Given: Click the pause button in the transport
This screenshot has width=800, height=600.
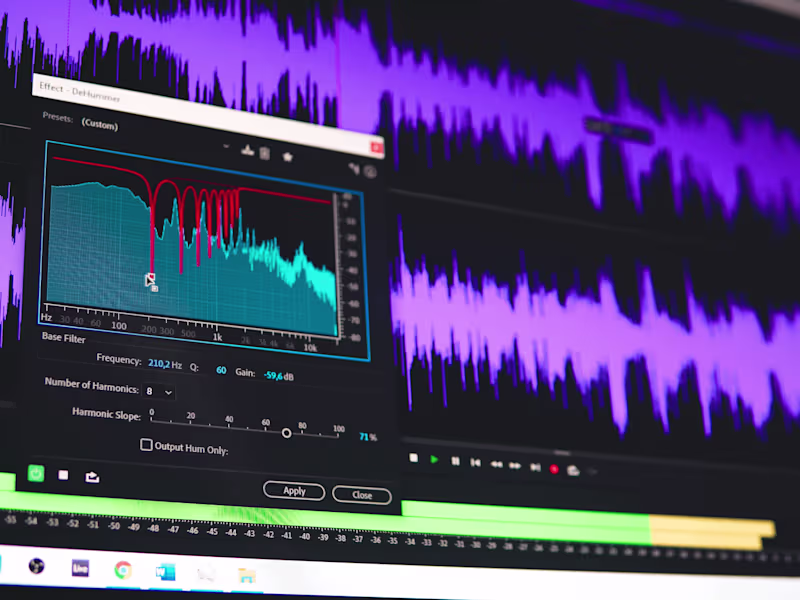Looking at the screenshot, I should [x=455, y=460].
